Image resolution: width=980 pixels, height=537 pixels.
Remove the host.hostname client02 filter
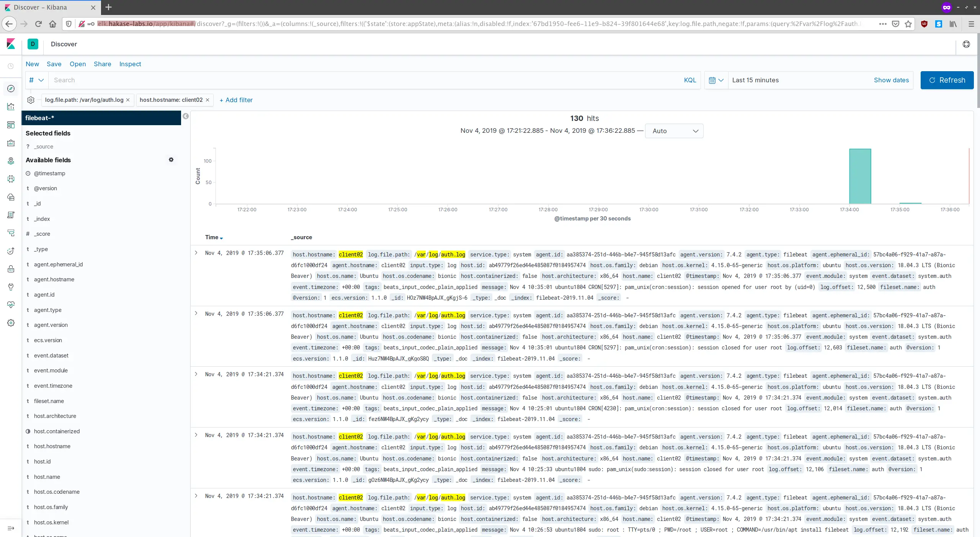(207, 100)
